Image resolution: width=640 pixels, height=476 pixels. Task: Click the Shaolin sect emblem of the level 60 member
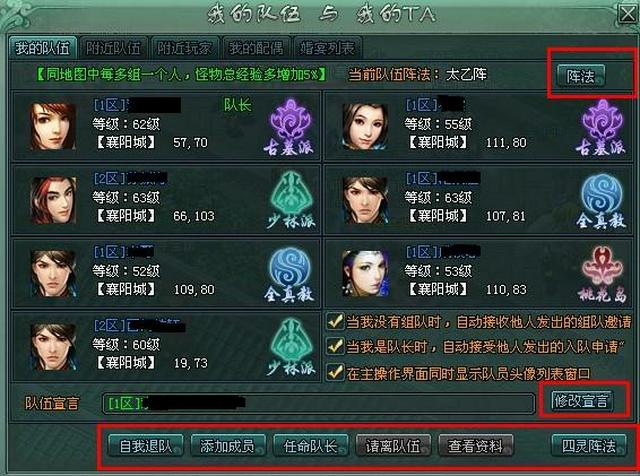[291, 347]
